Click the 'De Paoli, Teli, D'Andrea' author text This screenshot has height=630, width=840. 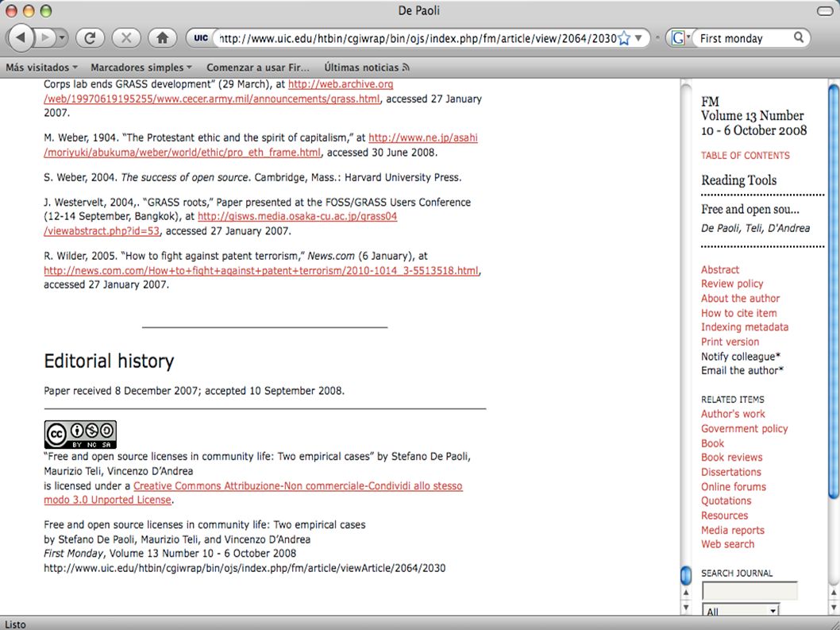[x=755, y=229]
